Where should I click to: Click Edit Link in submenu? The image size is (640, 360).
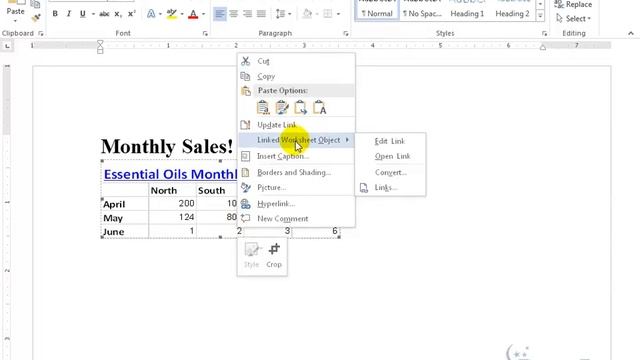[x=391, y=141]
